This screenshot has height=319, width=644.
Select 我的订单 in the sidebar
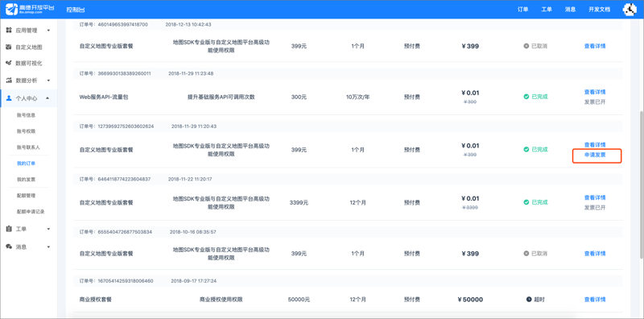[26, 164]
